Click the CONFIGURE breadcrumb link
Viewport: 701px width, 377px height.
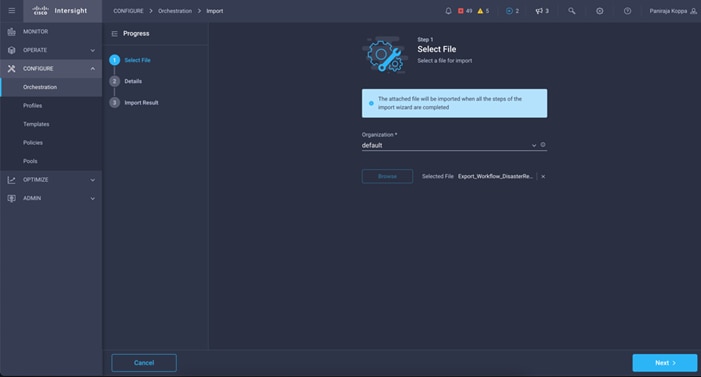coord(128,11)
